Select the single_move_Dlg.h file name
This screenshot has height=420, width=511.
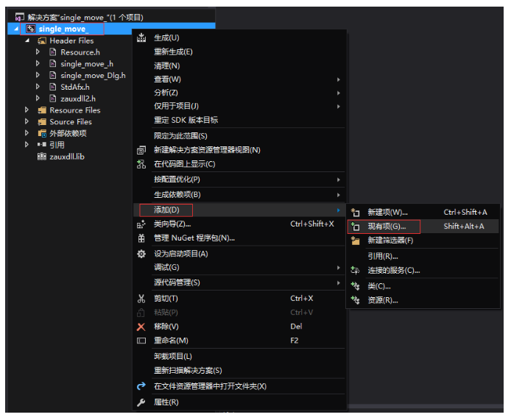[93, 76]
